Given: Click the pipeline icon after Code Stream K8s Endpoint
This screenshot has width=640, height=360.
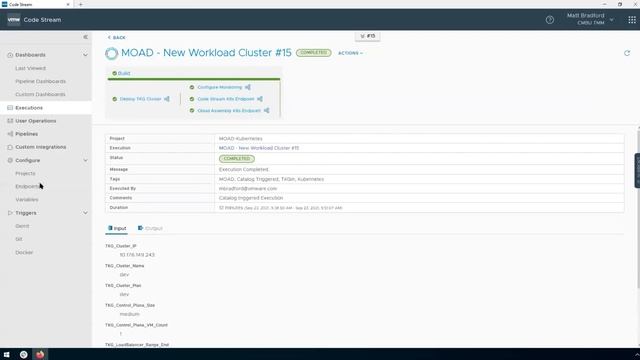Looking at the screenshot, I should point(260,99).
